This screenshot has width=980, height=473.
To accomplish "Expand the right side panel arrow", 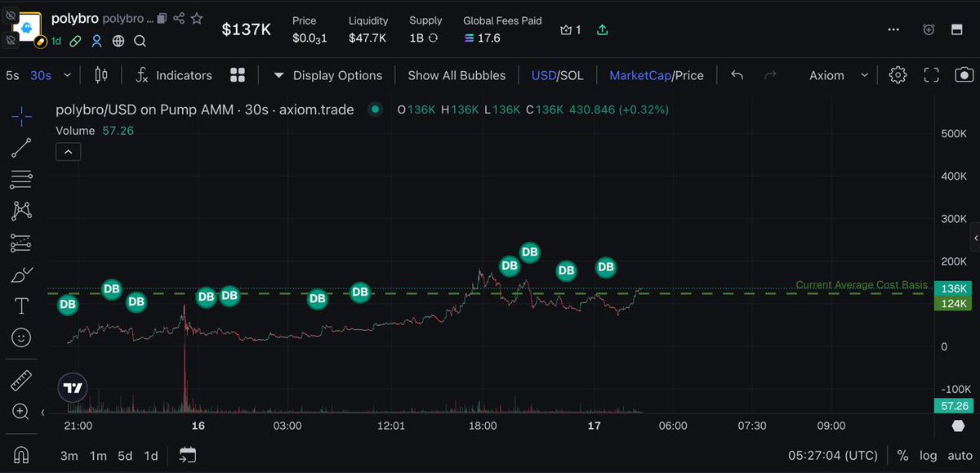I will point(975,238).
